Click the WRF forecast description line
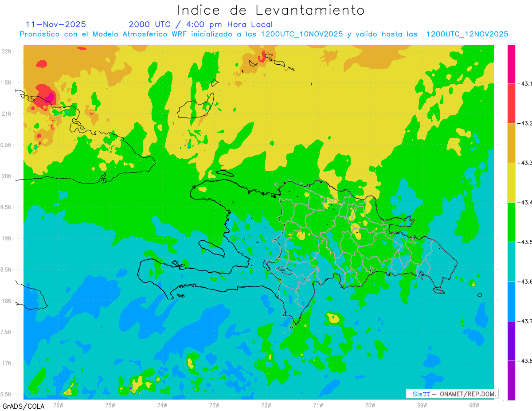The image size is (532, 411). 264,34
